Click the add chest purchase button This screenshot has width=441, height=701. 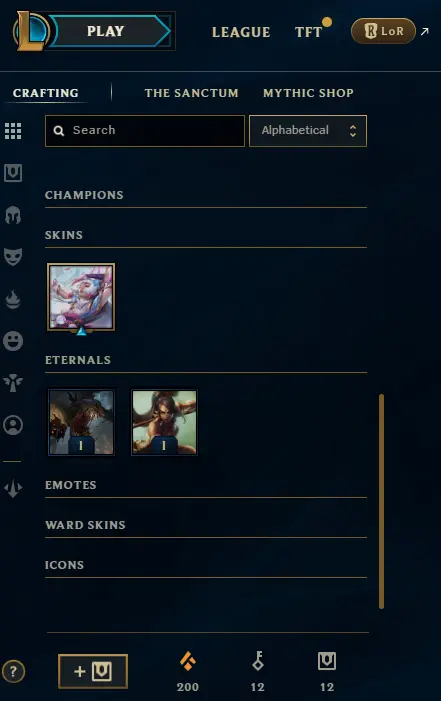(x=93, y=671)
